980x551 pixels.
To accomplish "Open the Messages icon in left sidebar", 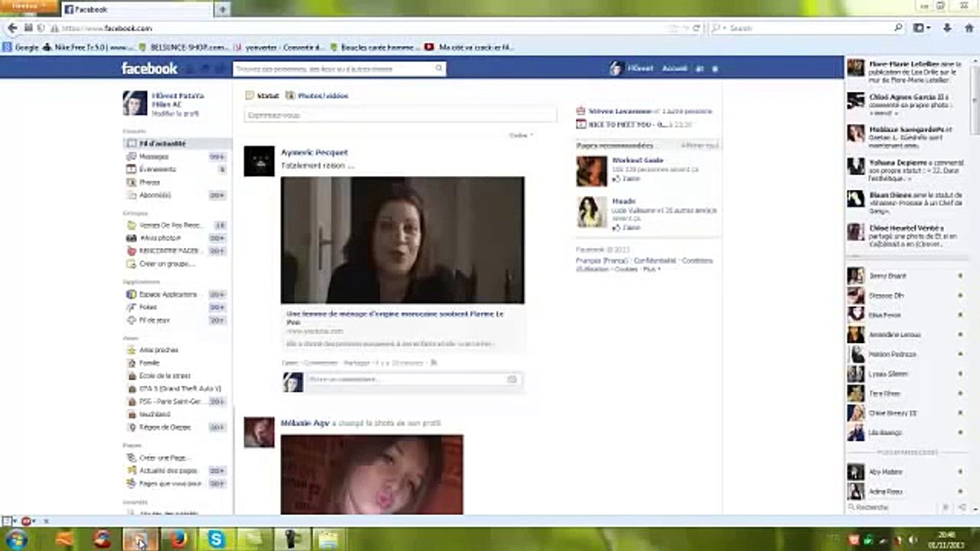I will coord(132,156).
